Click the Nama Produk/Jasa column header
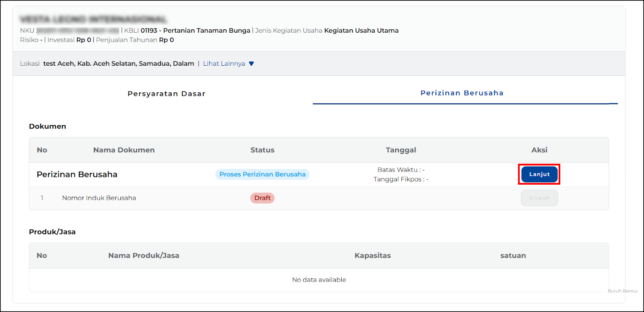 144,256
